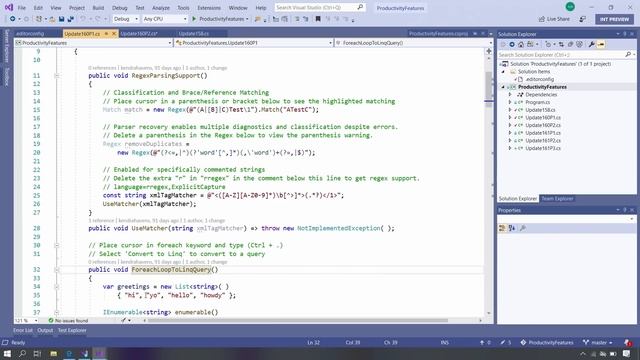640x360 pixels.
Task: Toggle auto-hide pin on Properties panel
Action: (624, 210)
